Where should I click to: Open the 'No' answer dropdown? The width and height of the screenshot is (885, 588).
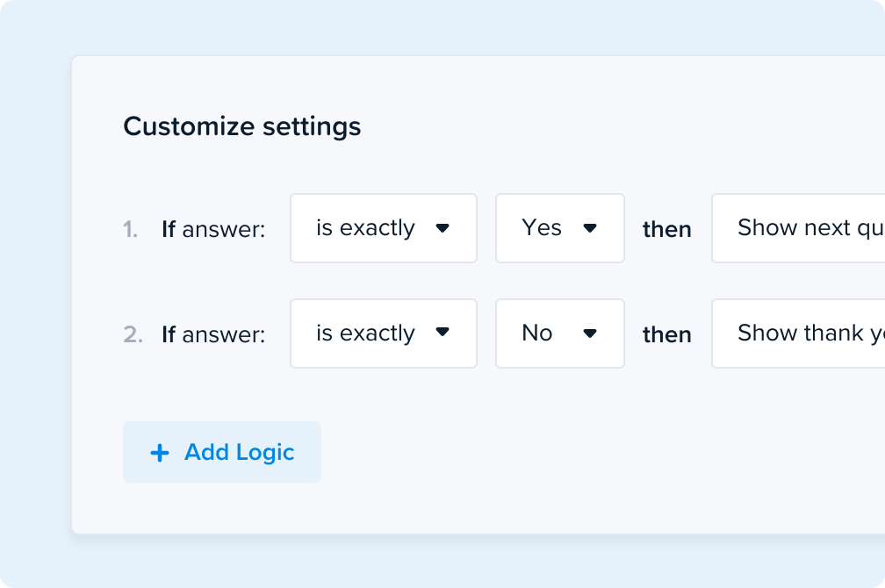click(559, 333)
